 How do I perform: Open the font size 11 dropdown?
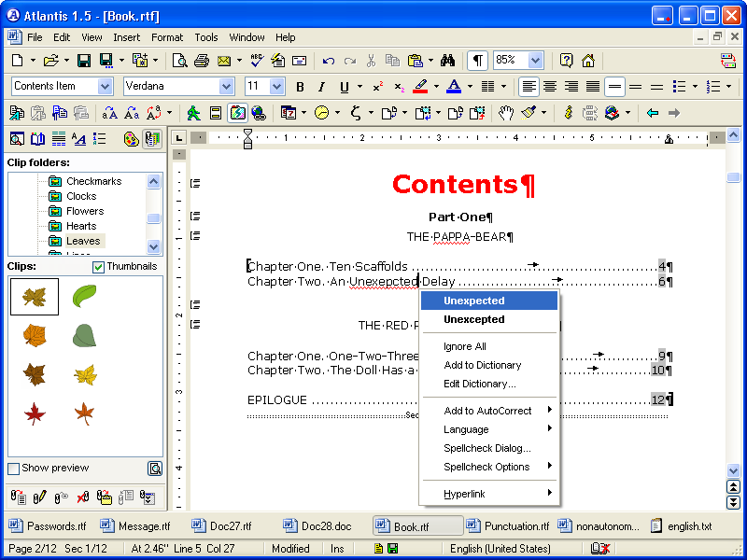(276, 87)
